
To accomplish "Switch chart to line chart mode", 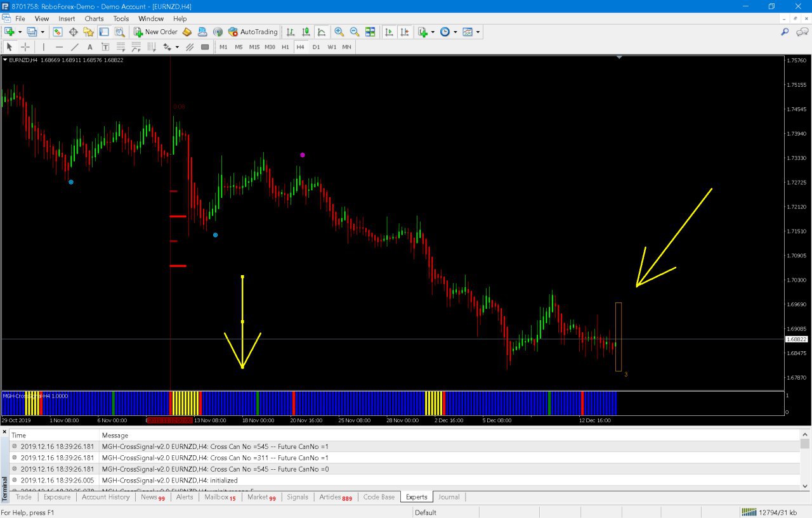I will pos(322,32).
